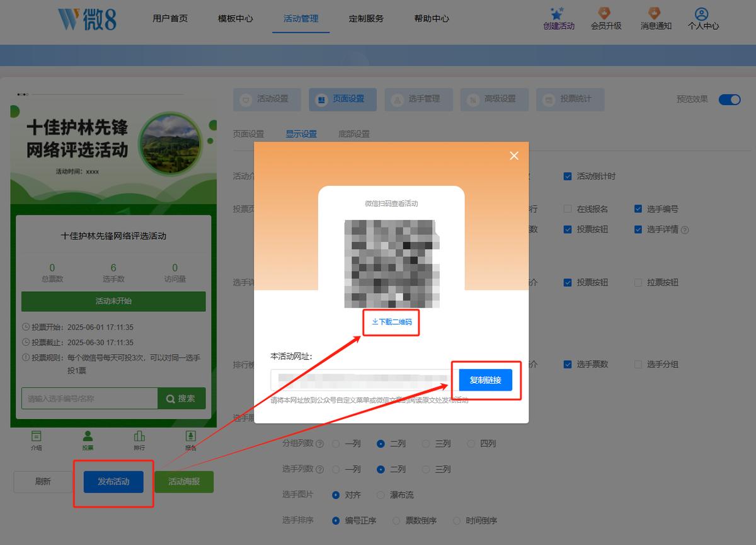Click the 复制链接 button
This screenshot has width=756, height=545.
point(486,380)
